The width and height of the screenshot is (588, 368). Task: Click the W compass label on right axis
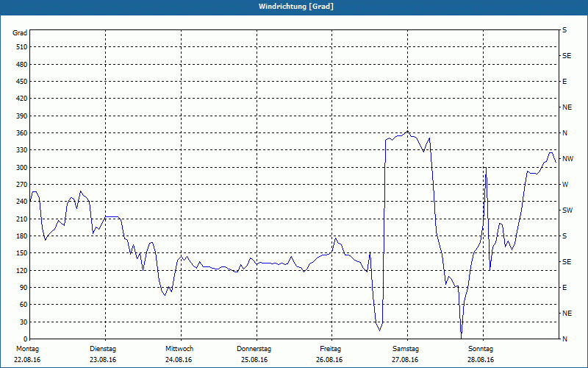pyautogui.click(x=565, y=185)
